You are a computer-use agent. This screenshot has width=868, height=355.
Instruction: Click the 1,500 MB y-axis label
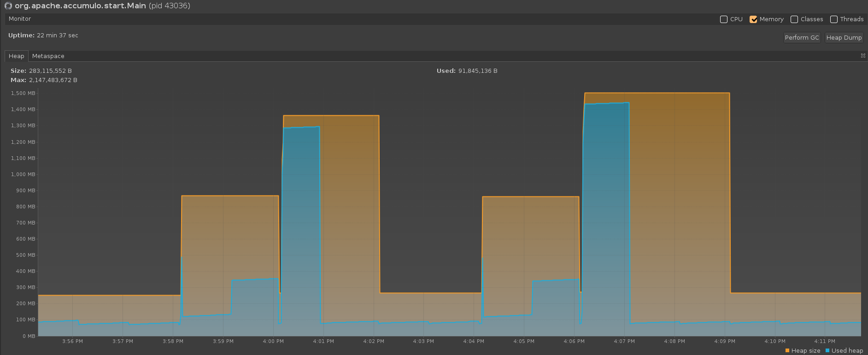[23, 93]
